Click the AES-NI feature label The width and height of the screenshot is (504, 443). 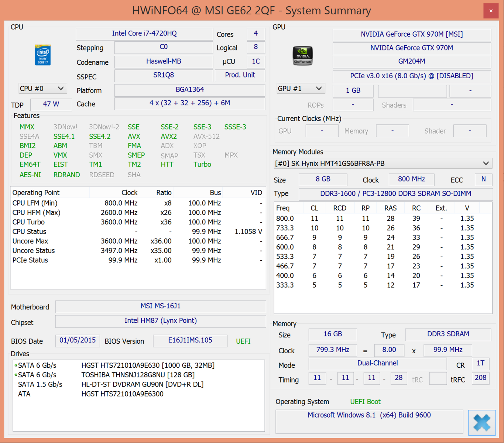coord(30,175)
